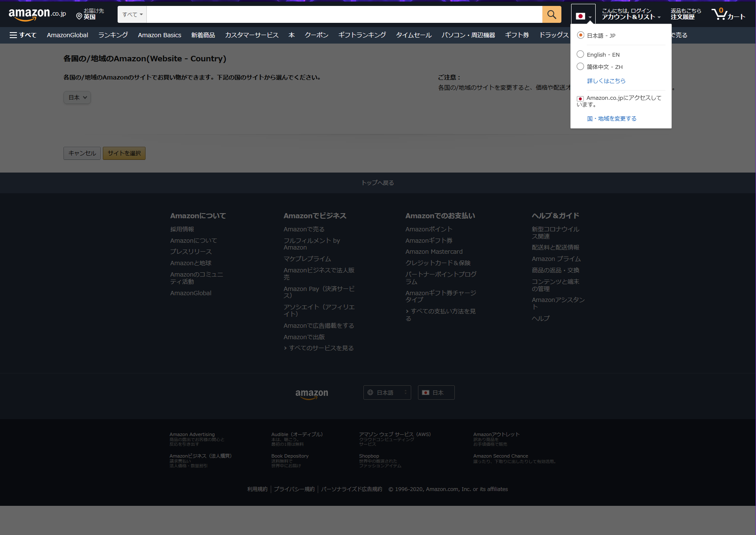Expand すべての支払い方法を見る link
This screenshot has width=756, height=535.
point(440,315)
